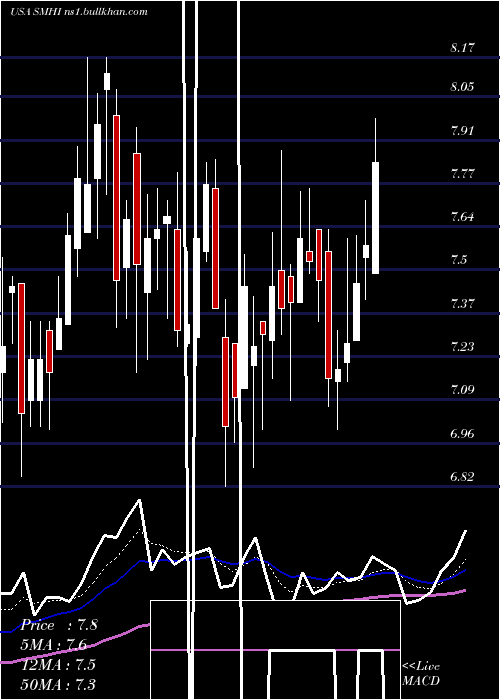Click the 12MA : 7.5 legend entry
This screenshot has height=700, width=500.
click(x=58, y=665)
